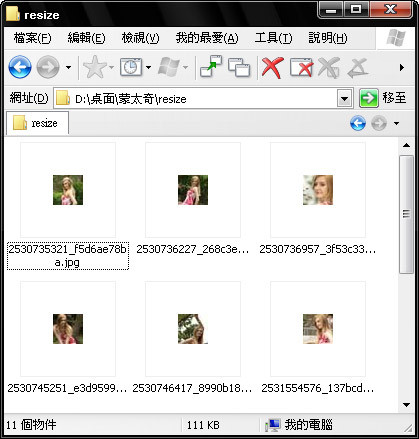
Task: Click the title bar folder icon
Action: pyautogui.click(x=13, y=14)
